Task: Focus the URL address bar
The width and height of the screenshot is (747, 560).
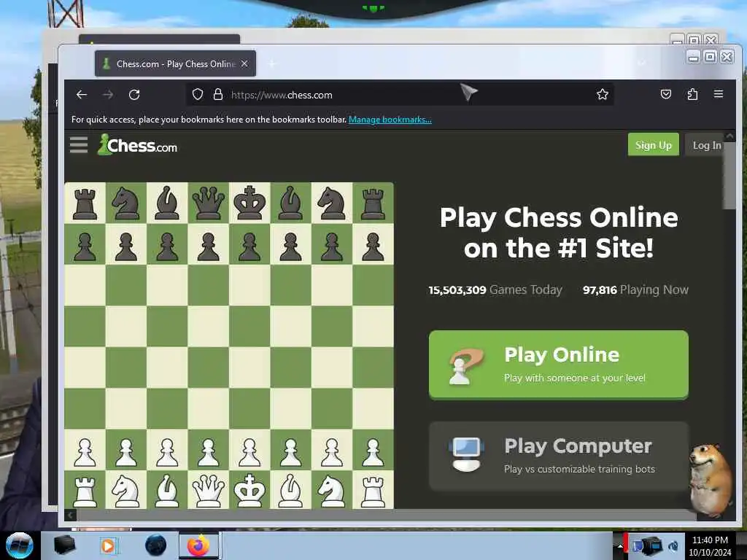Action: (x=399, y=95)
